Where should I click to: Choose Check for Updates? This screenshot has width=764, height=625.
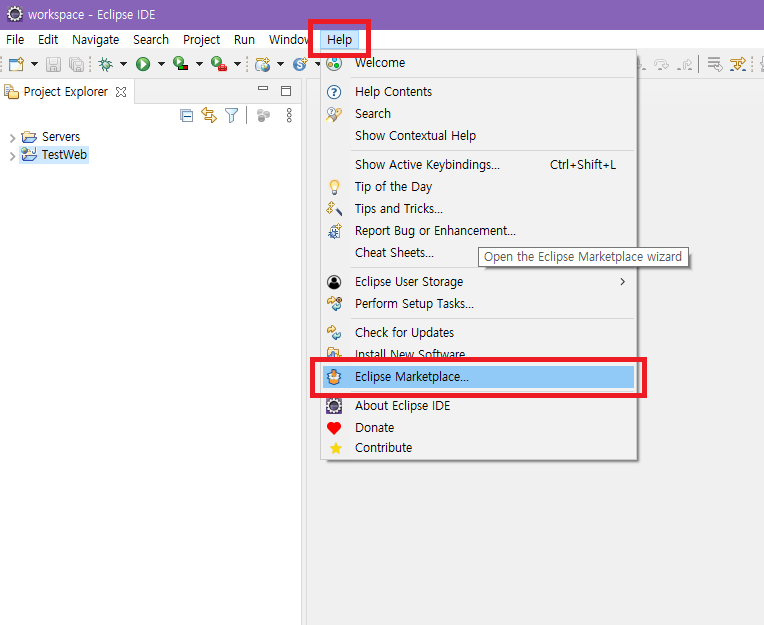[x=479, y=333]
